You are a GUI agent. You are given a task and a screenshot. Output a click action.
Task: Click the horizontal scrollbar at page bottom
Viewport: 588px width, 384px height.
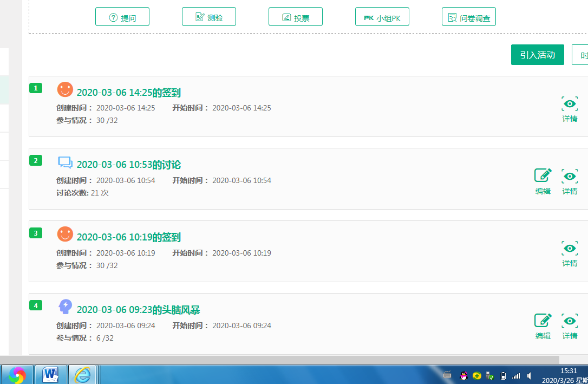[292, 360]
